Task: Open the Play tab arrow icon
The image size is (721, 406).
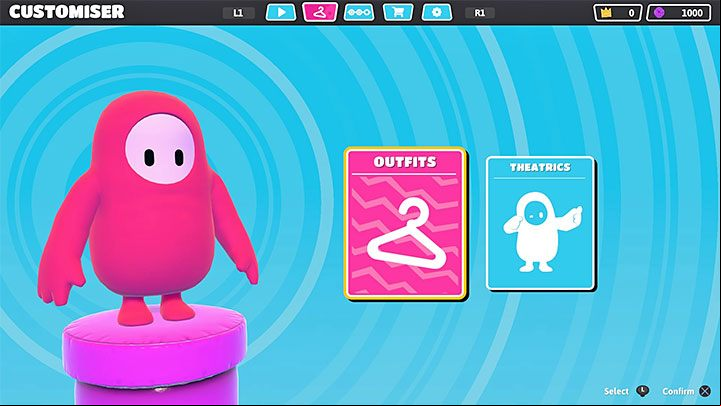Action: (281, 12)
